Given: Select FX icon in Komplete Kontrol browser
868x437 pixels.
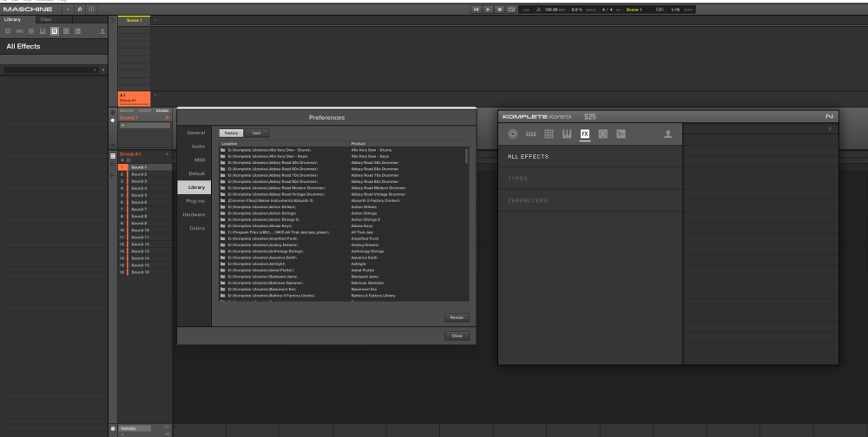Looking at the screenshot, I should click(584, 134).
